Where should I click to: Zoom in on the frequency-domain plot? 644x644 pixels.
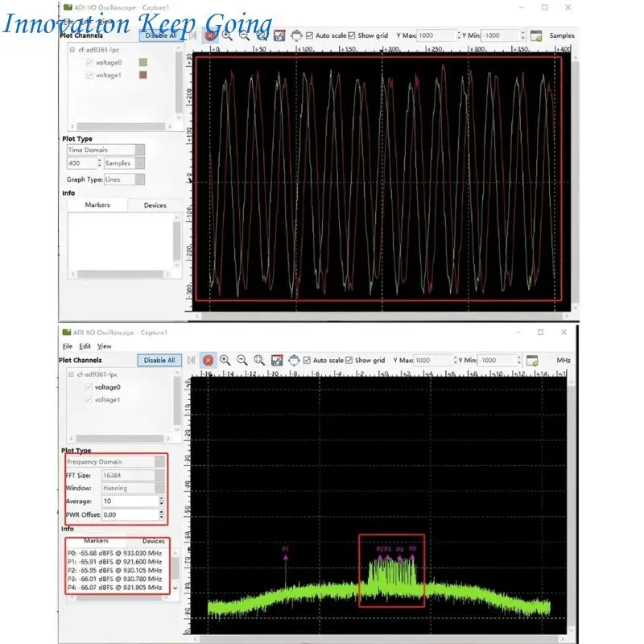225,360
